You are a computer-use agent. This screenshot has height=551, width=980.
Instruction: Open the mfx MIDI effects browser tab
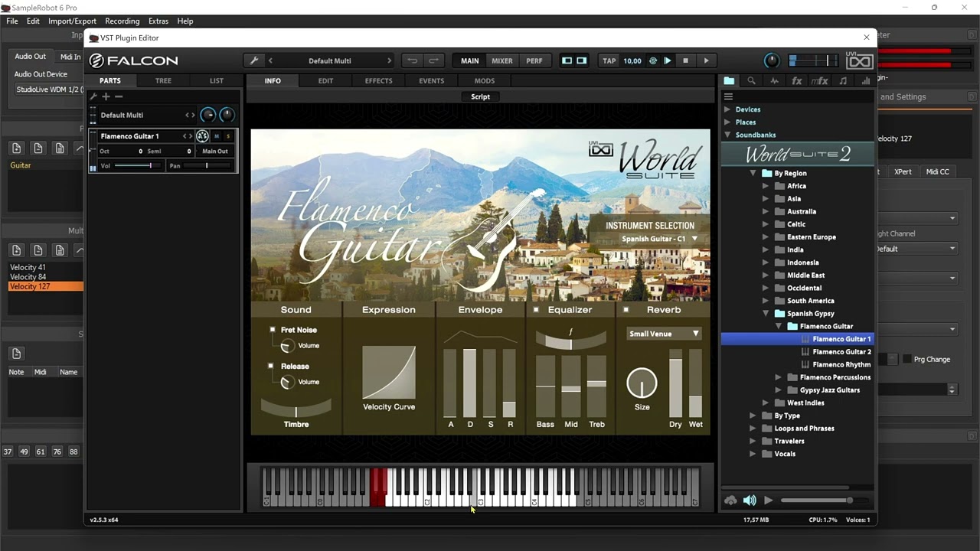(819, 80)
